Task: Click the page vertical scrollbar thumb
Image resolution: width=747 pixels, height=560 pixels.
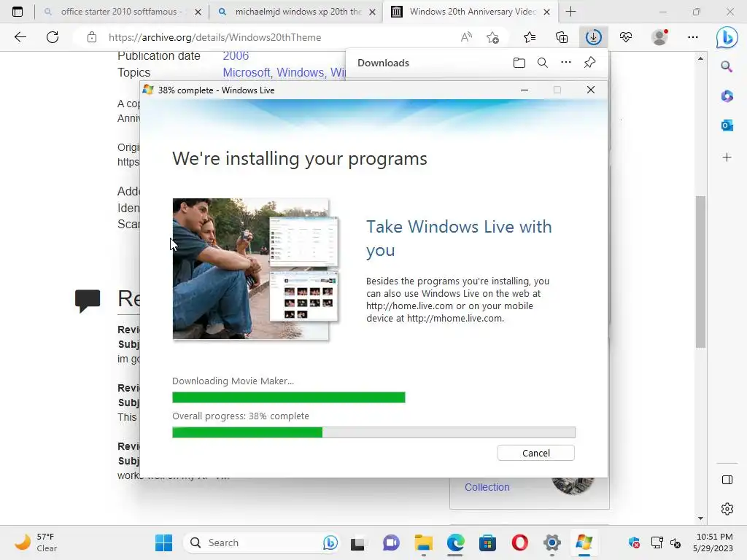Action: (700, 272)
